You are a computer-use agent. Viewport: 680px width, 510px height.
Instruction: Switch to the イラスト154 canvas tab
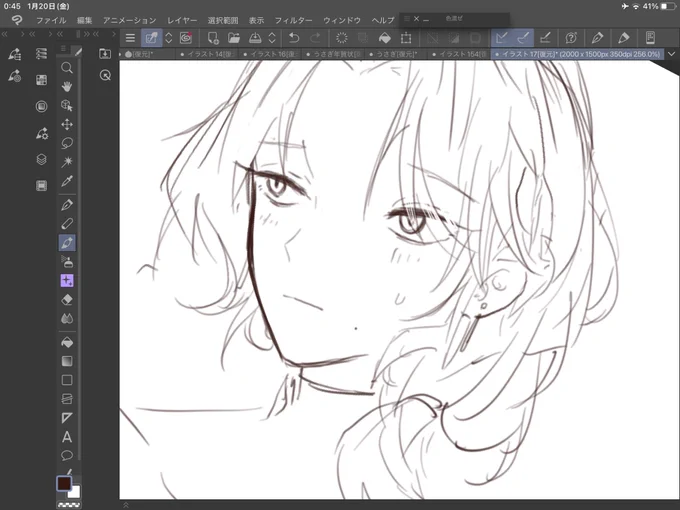[460, 54]
